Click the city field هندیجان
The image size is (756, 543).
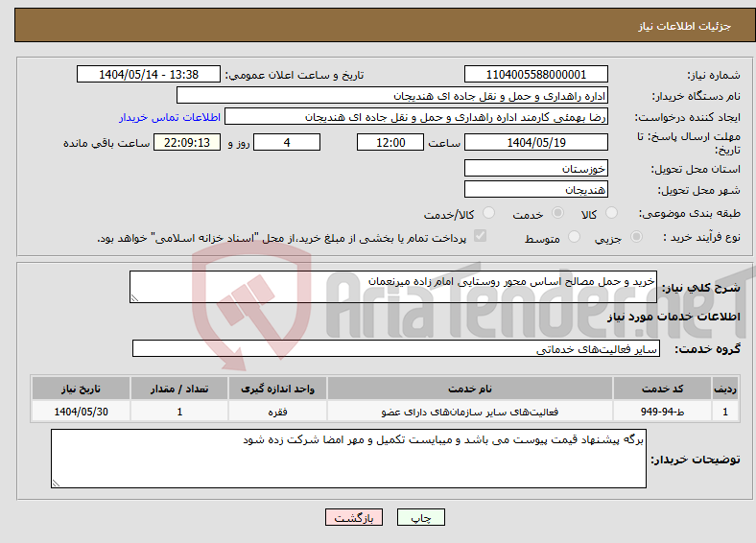[x=535, y=190]
